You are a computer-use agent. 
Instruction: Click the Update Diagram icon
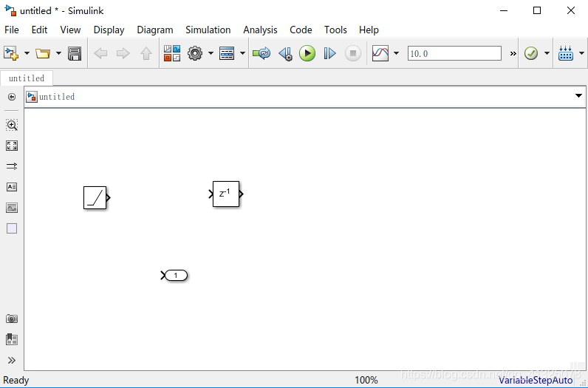[x=261, y=53]
